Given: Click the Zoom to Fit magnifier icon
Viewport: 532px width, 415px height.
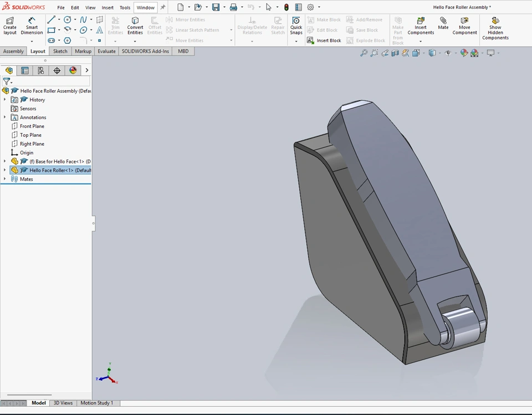Looking at the screenshot, I should coord(364,53).
